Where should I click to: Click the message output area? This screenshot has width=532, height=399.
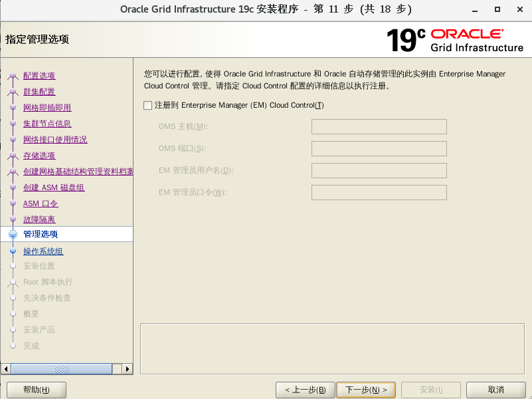tap(332, 348)
